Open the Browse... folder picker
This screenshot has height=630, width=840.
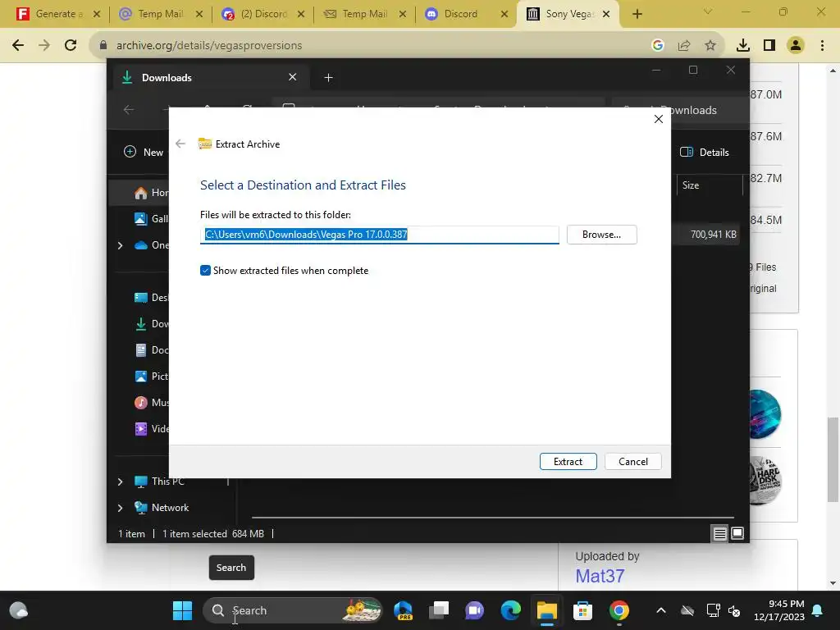(601, 235)
